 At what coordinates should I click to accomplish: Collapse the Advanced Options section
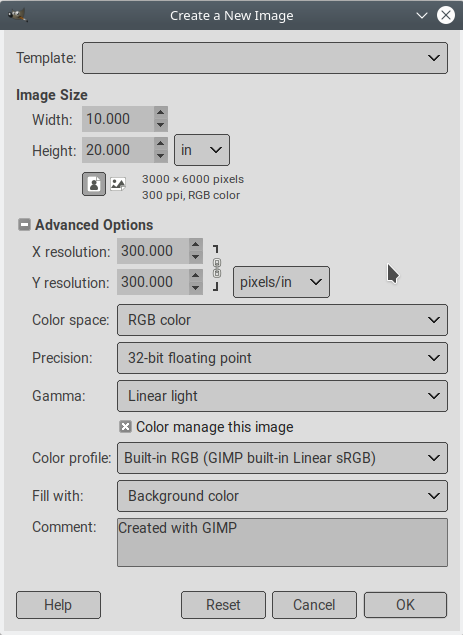pos(24,225)
